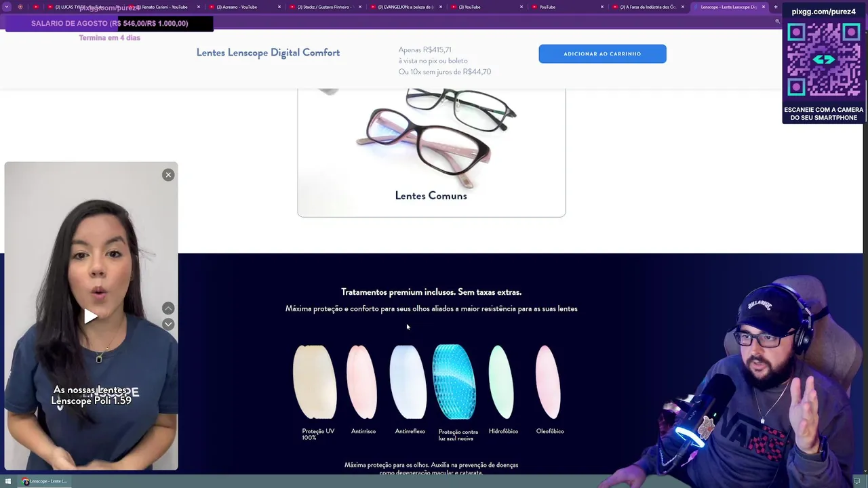
Task: Click the Lentes Comuns label
Action: tap(431, 196)
